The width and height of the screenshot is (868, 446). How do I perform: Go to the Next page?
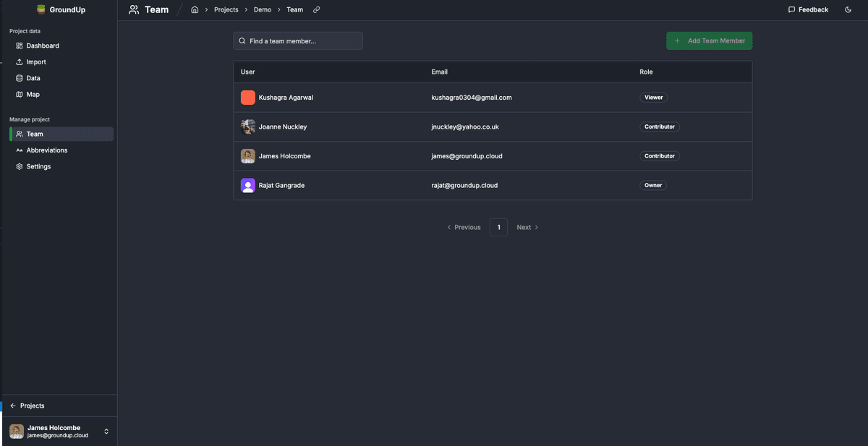click(527, 227)
